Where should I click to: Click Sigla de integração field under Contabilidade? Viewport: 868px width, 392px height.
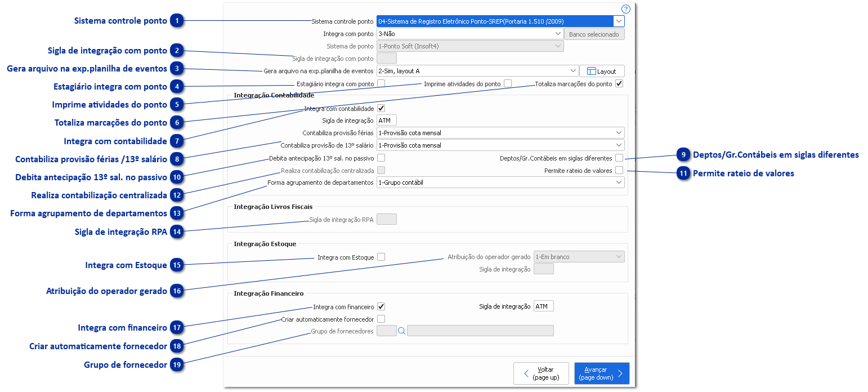coord(387,121)
